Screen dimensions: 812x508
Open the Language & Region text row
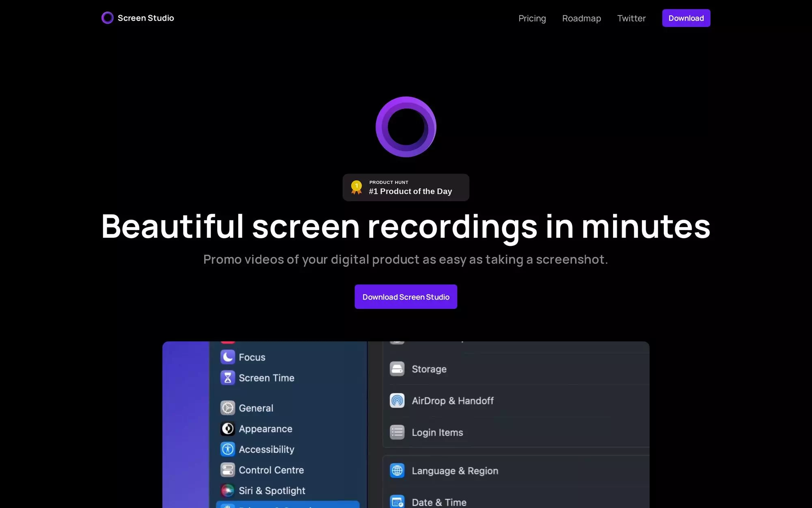[455, 471]
